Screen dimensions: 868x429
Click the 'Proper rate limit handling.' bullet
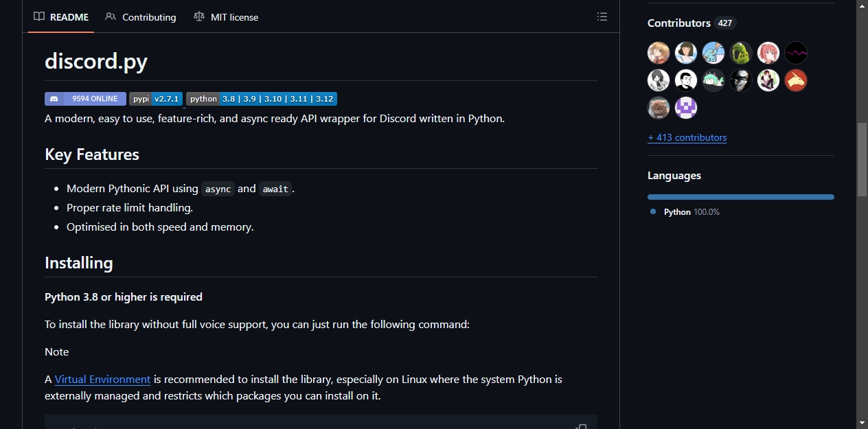tap(130, 207)
